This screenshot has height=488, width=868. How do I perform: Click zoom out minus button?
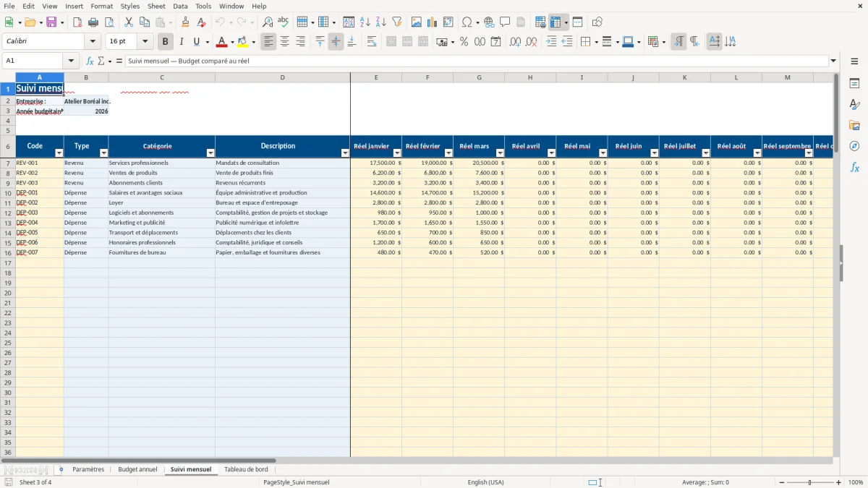click(783, 482)
